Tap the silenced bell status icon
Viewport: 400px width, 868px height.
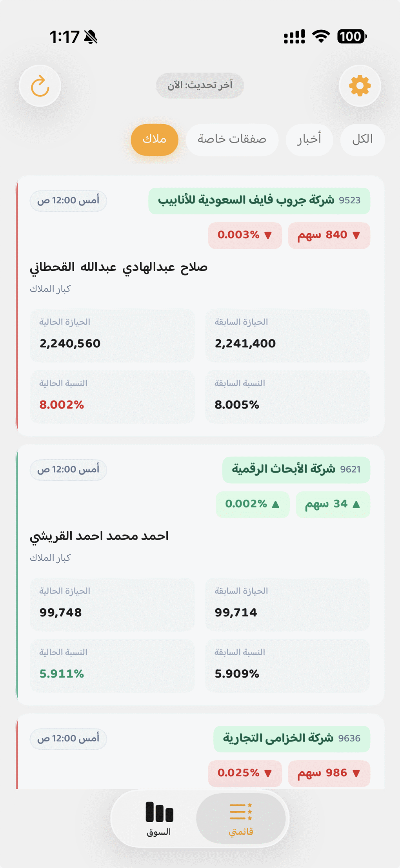pos(91,37)
